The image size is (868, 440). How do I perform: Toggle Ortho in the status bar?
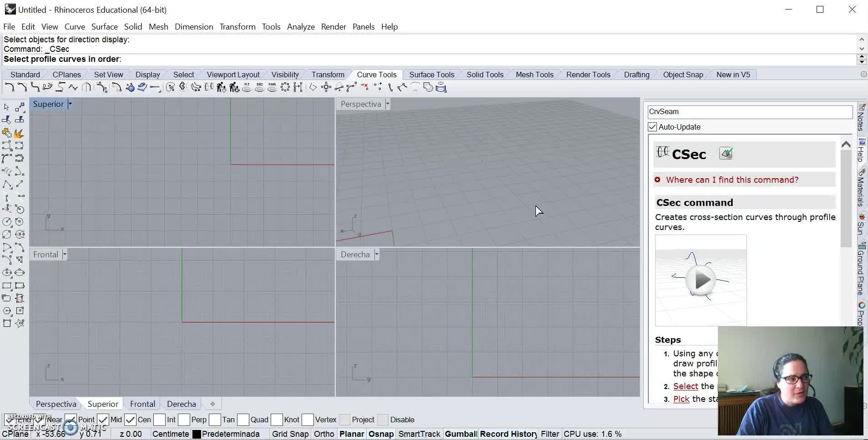[x=323, y=434]
